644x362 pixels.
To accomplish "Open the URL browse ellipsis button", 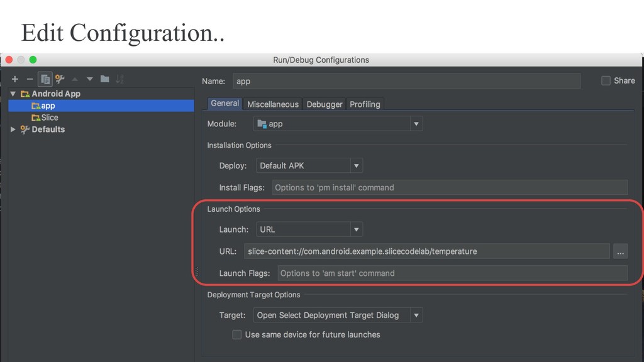I will pos(620,251).
